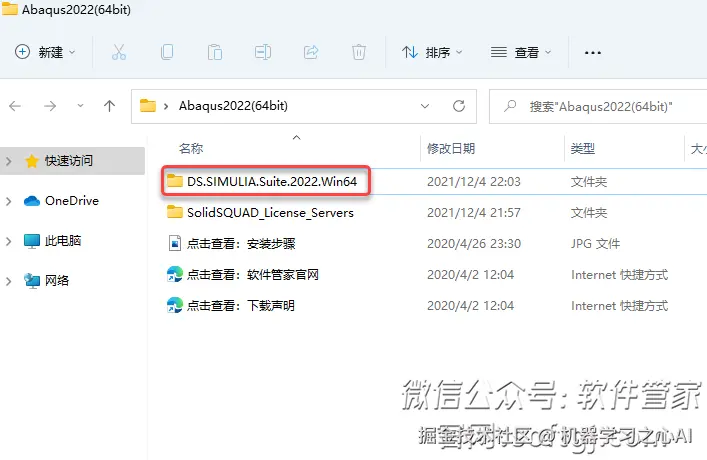The width and height of the screenshot is (707, 460).
Task: Click the date 2021/12/4 22:03
Action: [x=473, y=182]
